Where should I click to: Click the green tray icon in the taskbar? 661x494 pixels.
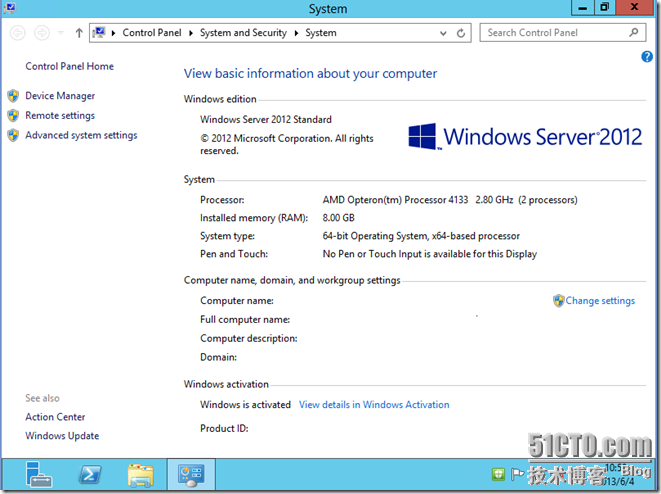pos(498,474)
